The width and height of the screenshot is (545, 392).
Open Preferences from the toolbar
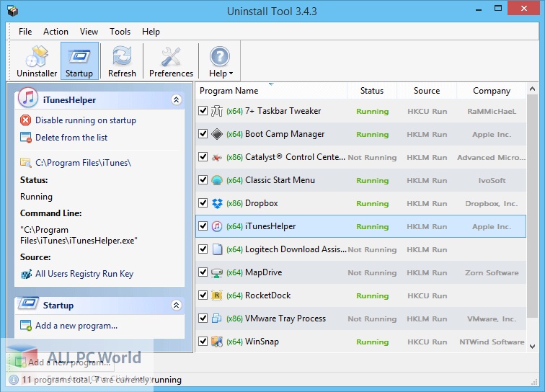[171, 61]
